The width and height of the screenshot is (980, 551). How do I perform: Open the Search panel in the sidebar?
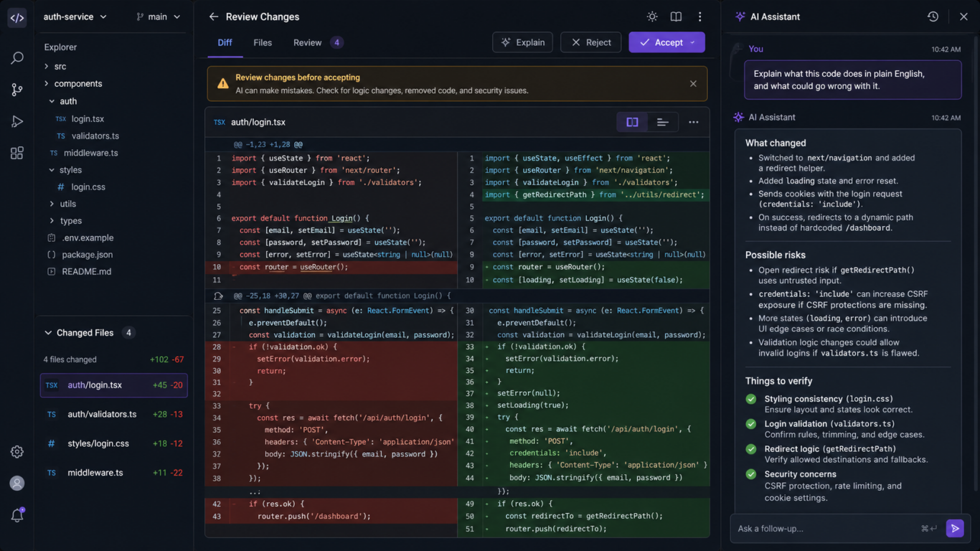coord(17,57)
